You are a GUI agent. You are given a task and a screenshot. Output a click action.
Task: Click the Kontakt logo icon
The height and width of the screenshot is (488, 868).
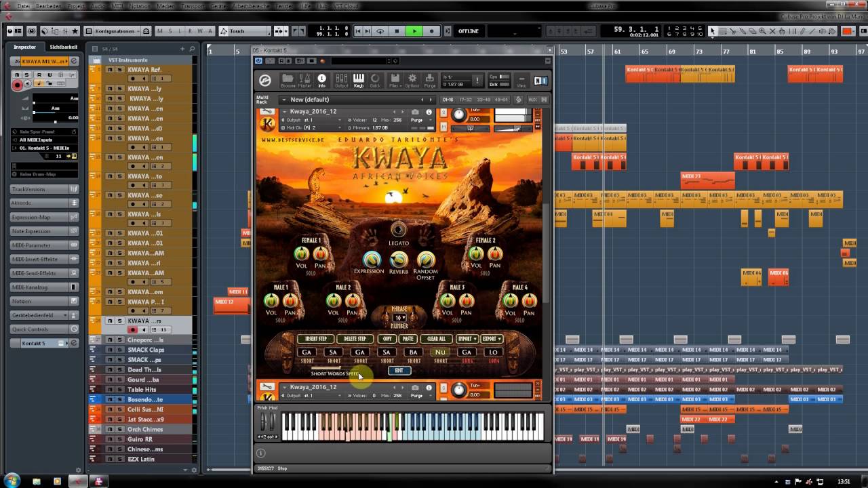265,81
